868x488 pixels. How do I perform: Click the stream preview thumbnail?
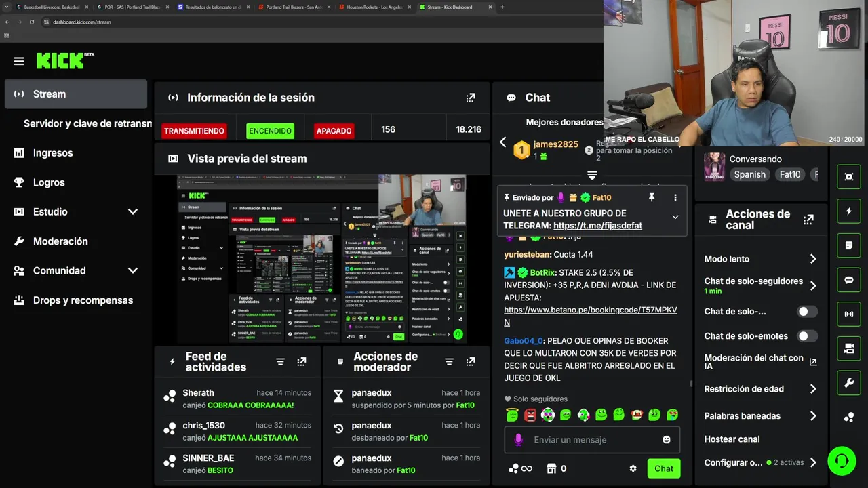(x=321, y=259)
